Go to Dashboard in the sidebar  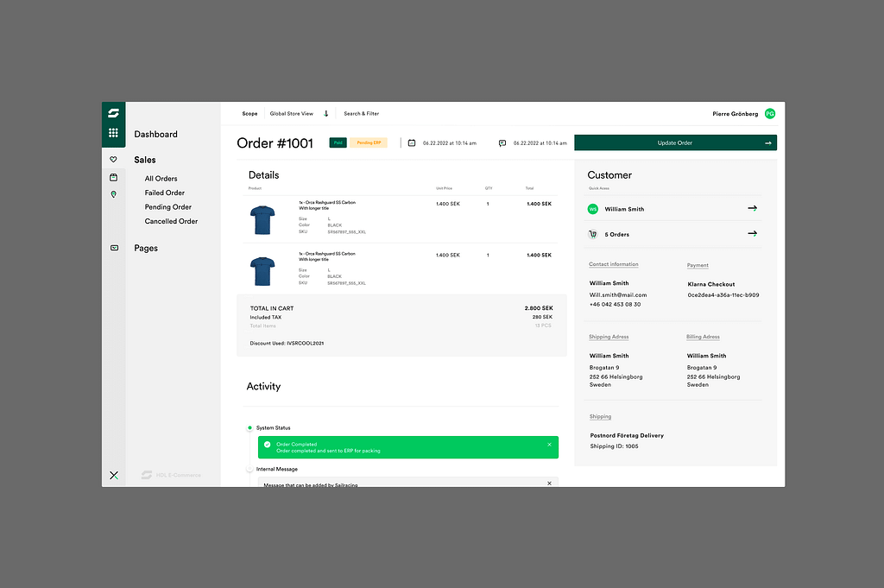coord(155,135)
